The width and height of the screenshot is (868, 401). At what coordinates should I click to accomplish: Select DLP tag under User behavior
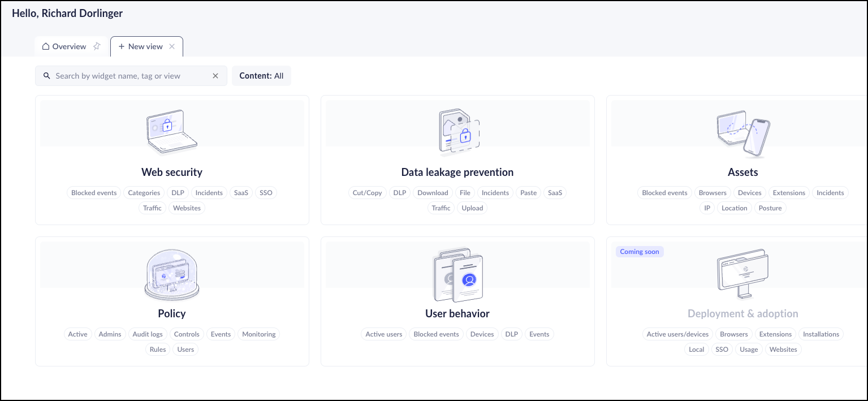pyautogui.click(x=512, y=334)
